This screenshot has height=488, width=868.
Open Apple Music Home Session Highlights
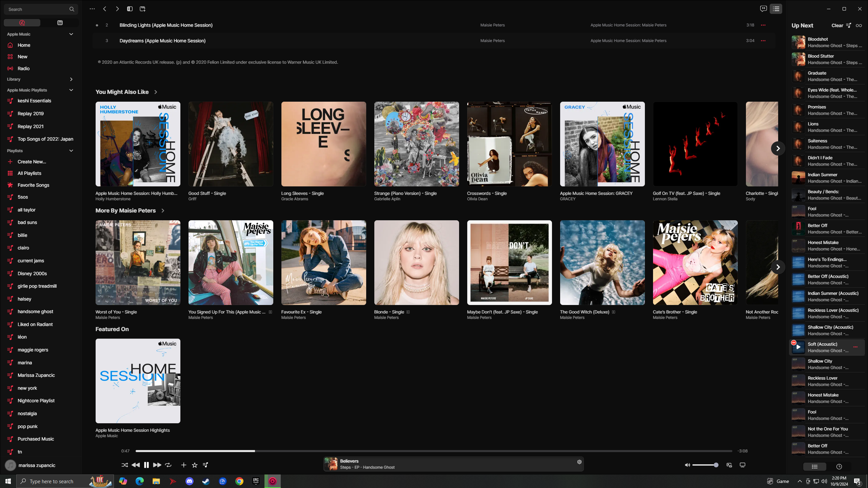(x=138, y=381)
